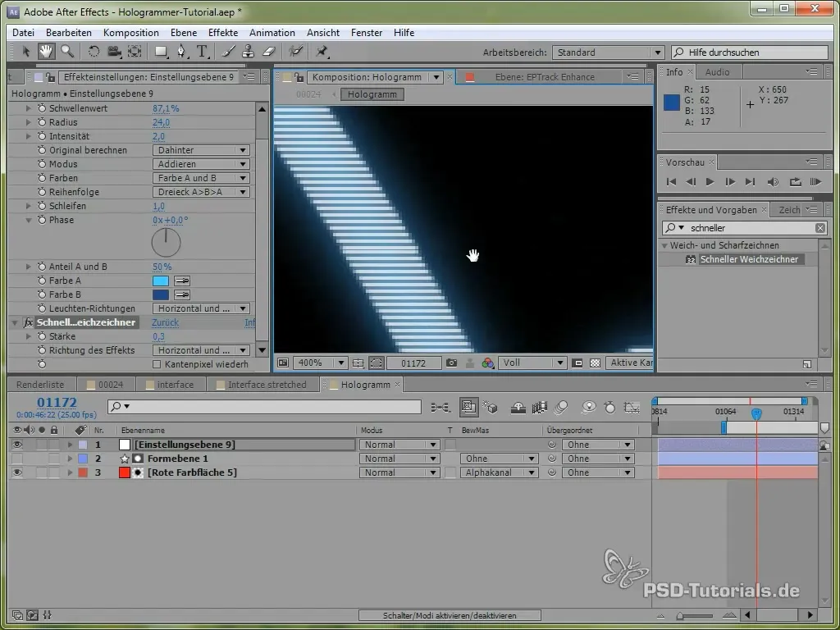Click the Phase angle dial

point(166,243)
